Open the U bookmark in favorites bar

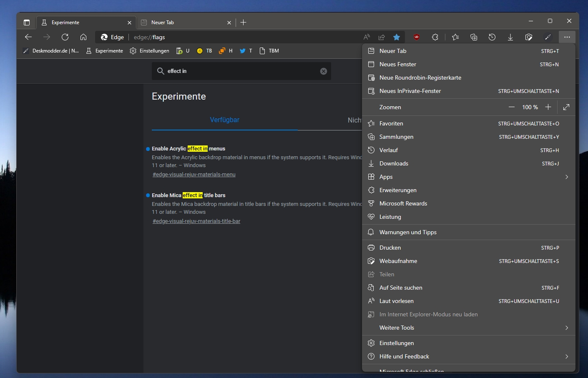pos(183,51)
